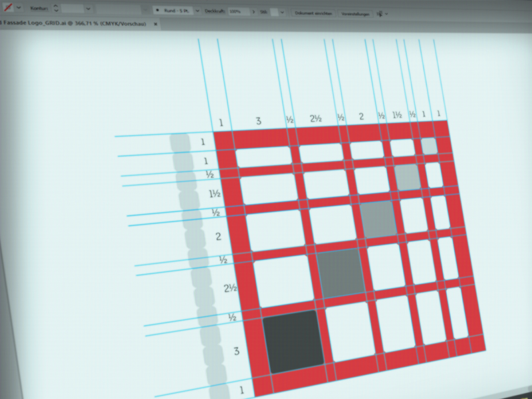Click the Dokument einrichten button
This screenshot has width=532, height=399.
(x=313, y=13)
